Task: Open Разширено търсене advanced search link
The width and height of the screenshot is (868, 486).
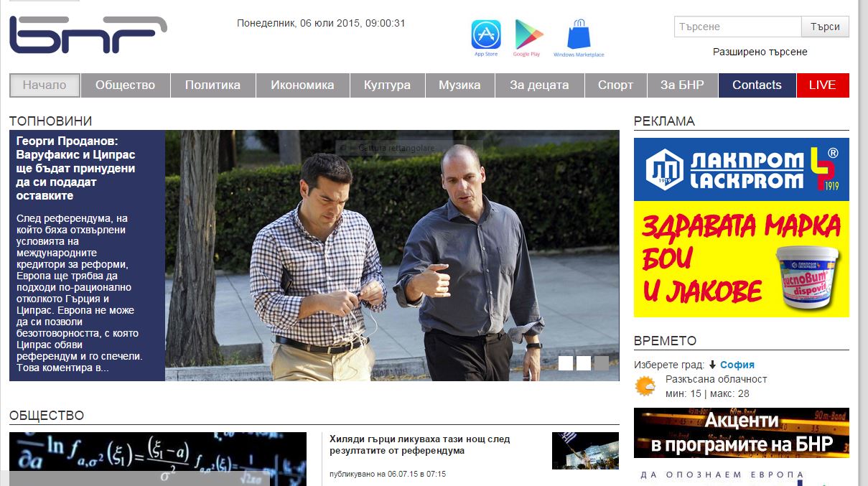Action: pyautogui.click(x=760, y=52)
